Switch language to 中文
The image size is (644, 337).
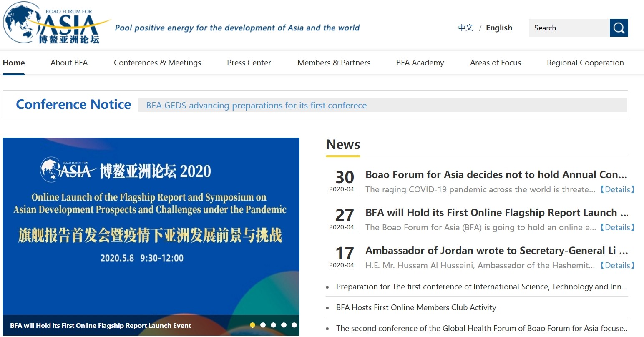(x=465, y=28)
